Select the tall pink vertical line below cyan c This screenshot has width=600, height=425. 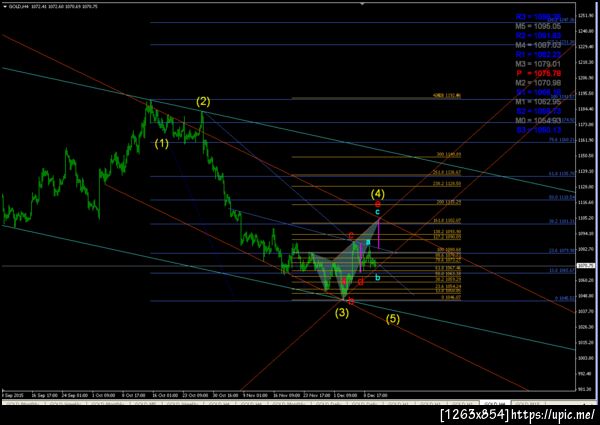point(379,233)
